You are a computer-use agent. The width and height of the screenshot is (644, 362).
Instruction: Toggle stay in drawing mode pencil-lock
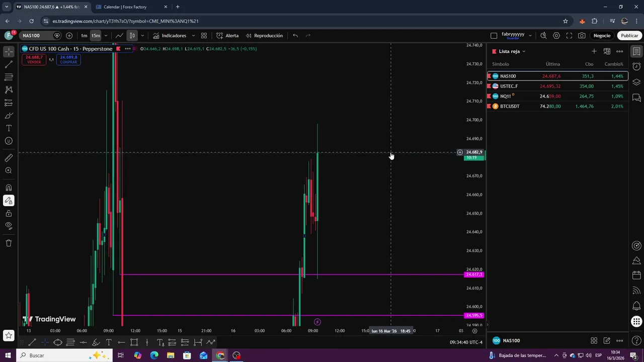click(9, 201)
